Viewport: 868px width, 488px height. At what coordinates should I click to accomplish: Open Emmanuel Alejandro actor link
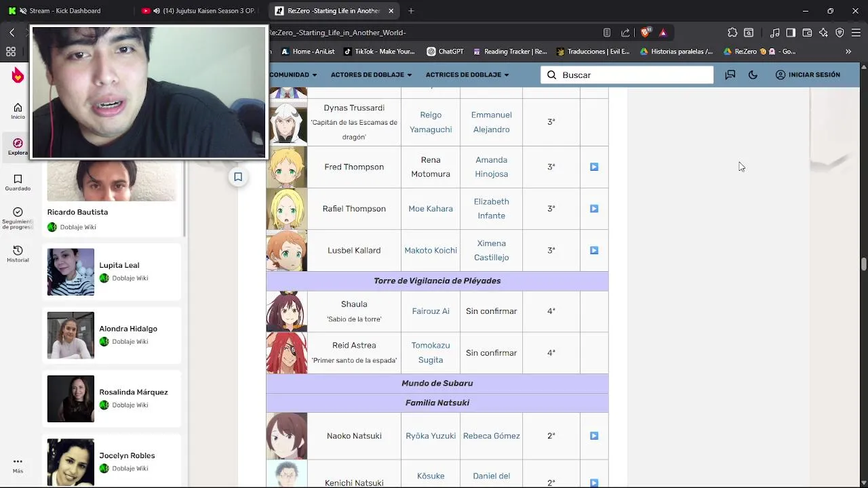coord(491,122)
